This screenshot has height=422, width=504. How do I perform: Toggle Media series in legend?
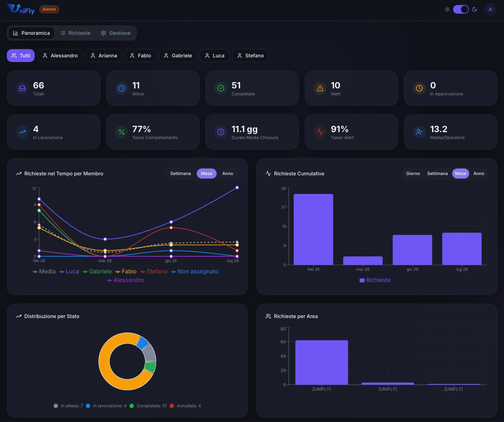point(44,271)
